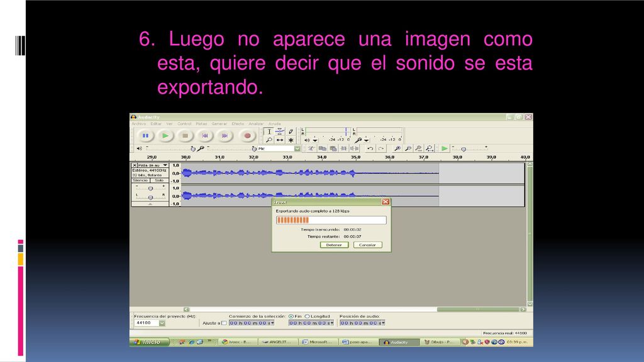Switch to Dibujo Paint taskbar item
Viewport: 644px width, 362px height.
coord(439,342)
